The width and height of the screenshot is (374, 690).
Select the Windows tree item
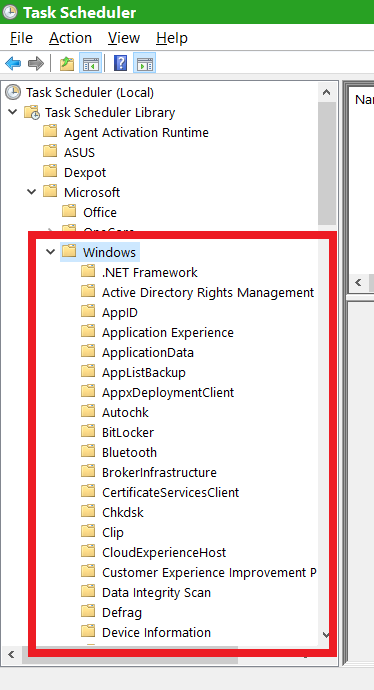coord(109,252)
